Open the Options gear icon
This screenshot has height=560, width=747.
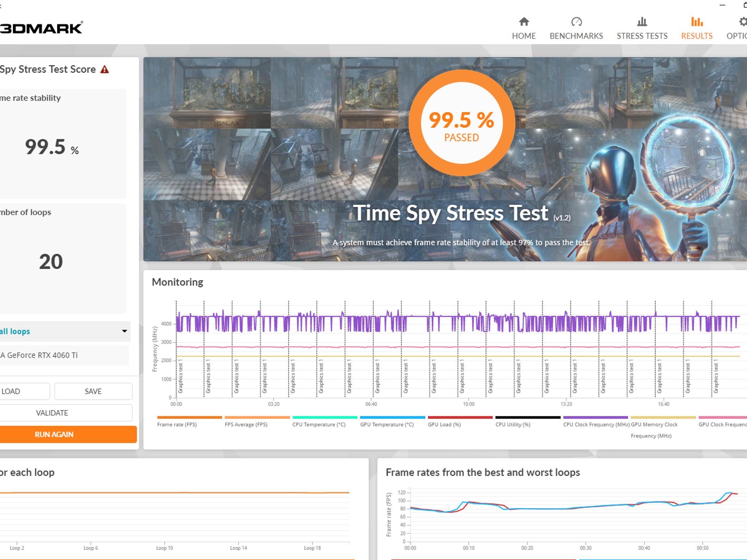(743, 22)
